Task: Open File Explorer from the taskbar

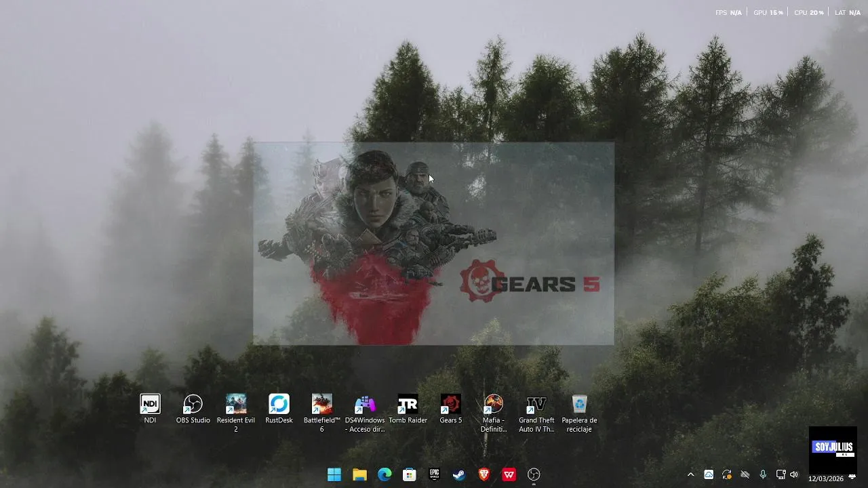Action: [359, 474]
